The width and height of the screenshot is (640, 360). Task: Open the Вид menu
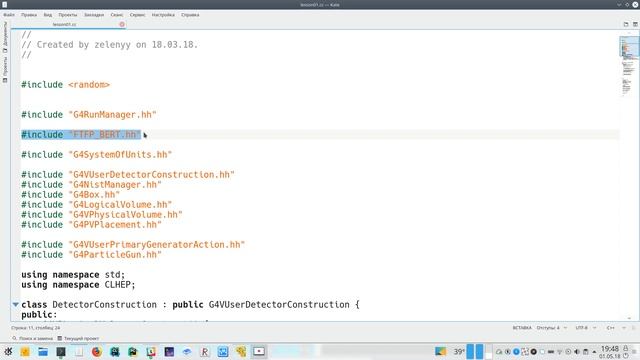pos(48,15)
